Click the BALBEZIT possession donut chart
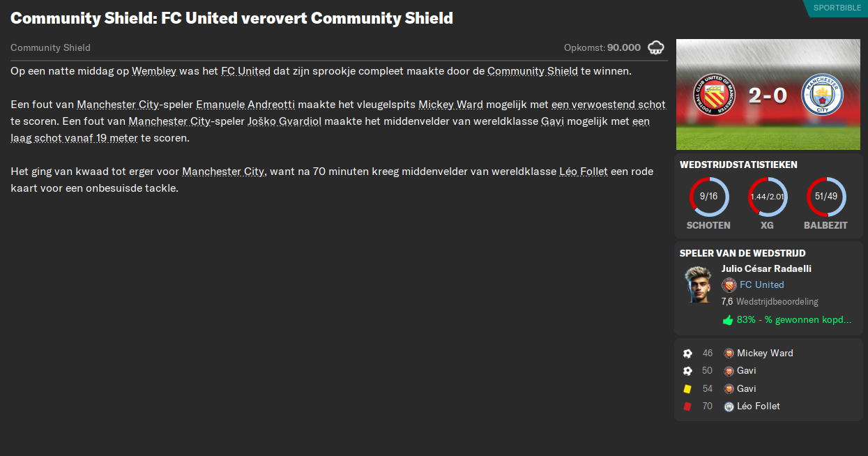 825,196
